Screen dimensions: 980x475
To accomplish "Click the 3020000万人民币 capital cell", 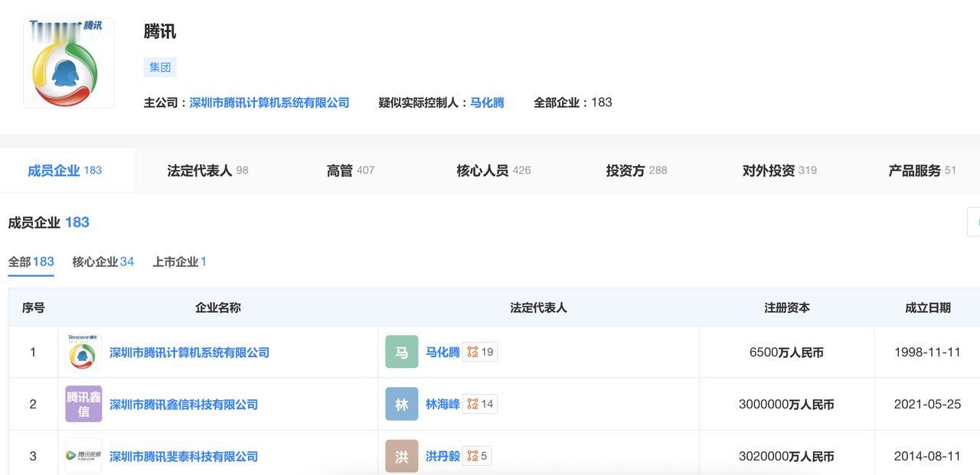I will pos(786,457).
